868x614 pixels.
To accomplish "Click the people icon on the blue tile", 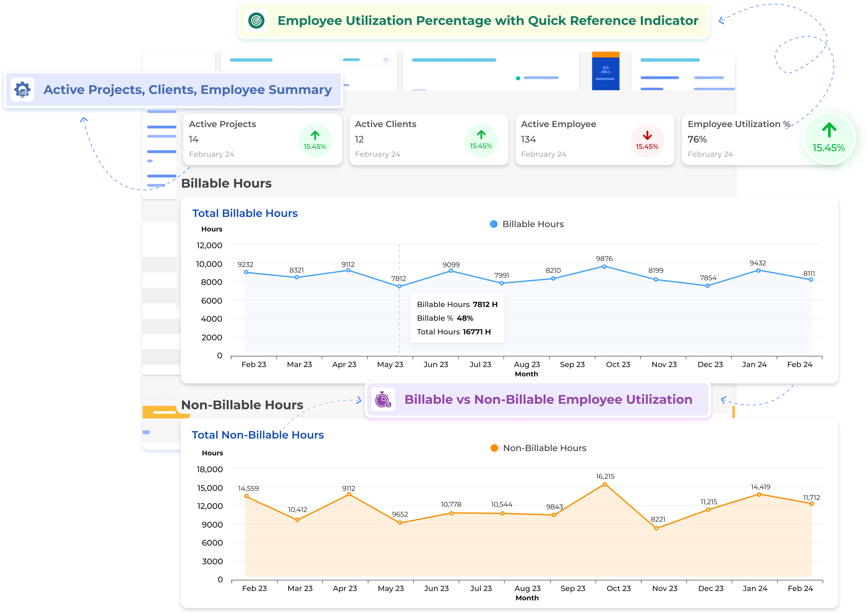I will pyautogui.click(x=606, y=69).
